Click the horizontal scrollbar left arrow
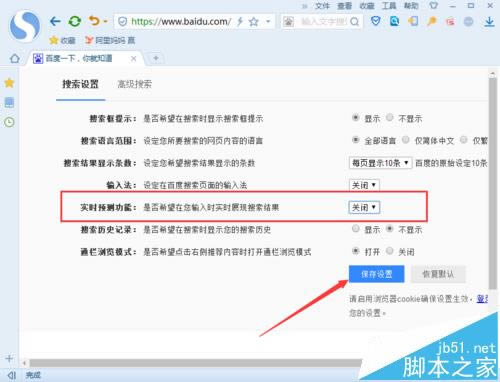Image resolution: width=500 pixels, height=382 pixels. (24, 363)
